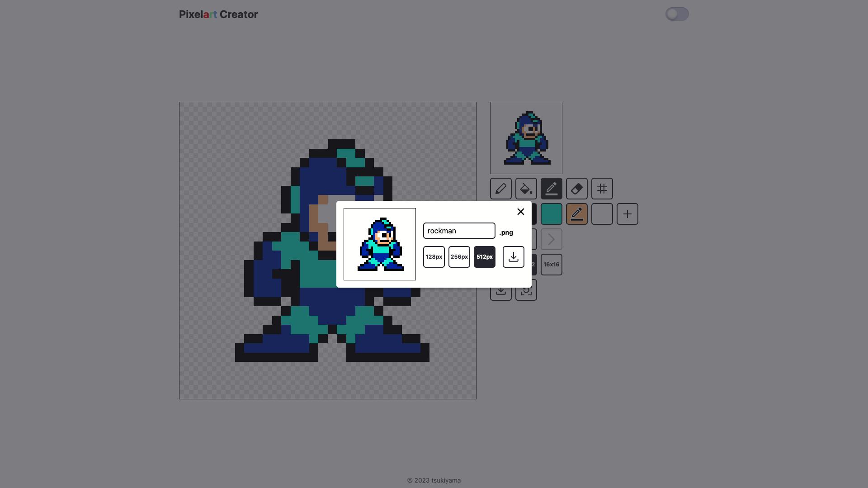The image size is (868, 488).
Task: Click the download canvas icon
Action: tap(500, 289)
